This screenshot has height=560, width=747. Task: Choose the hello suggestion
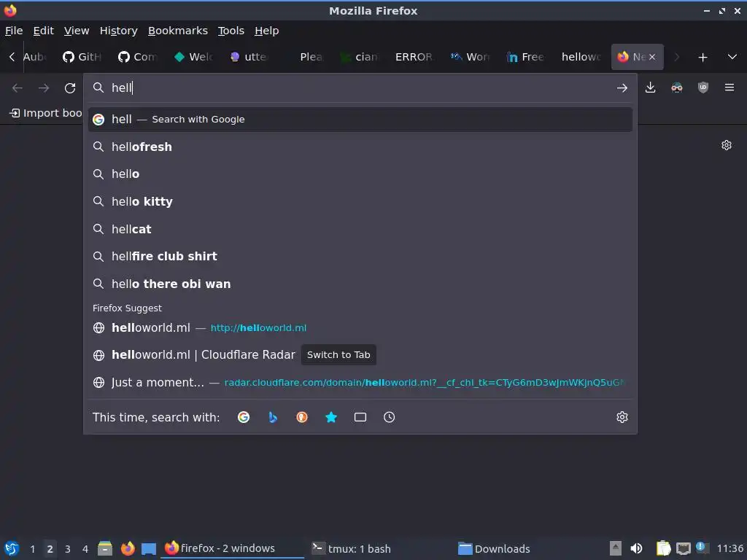(360, 174)
